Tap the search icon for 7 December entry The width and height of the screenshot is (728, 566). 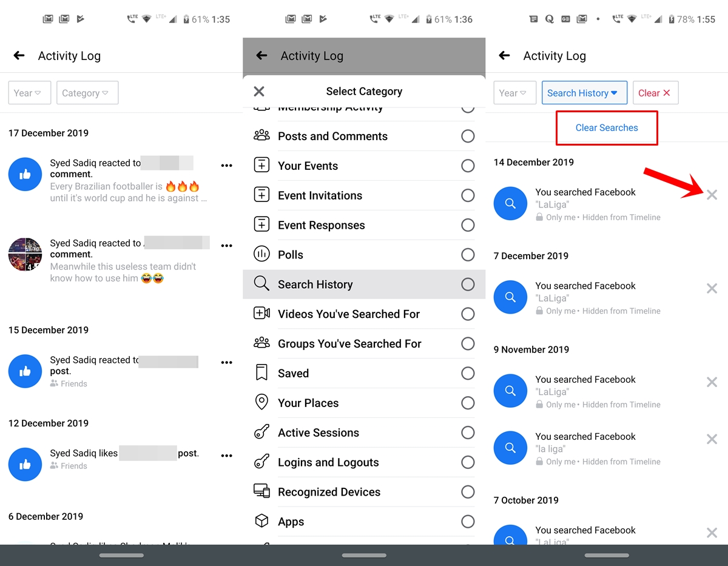pyautogui.click(x=510, y=297)
